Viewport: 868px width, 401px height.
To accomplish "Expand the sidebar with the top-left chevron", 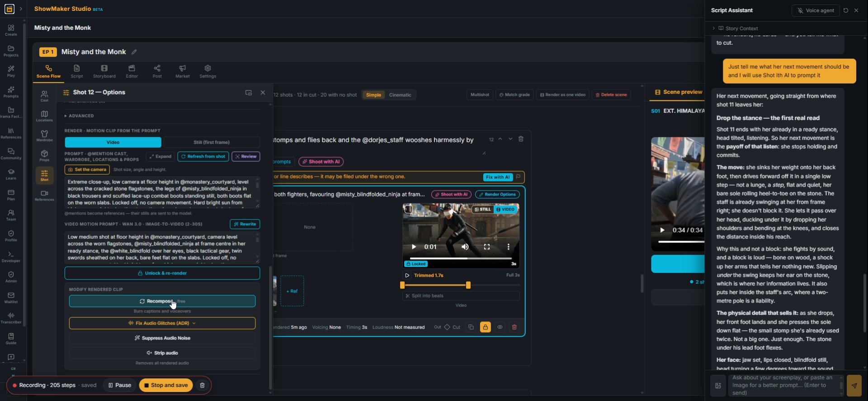I will (21, 9).
